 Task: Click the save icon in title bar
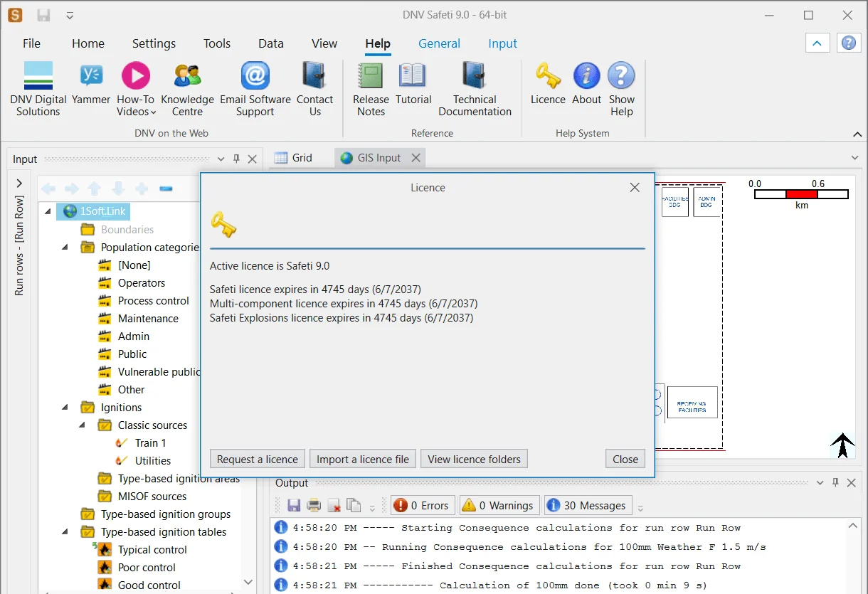tap(43, 15)
